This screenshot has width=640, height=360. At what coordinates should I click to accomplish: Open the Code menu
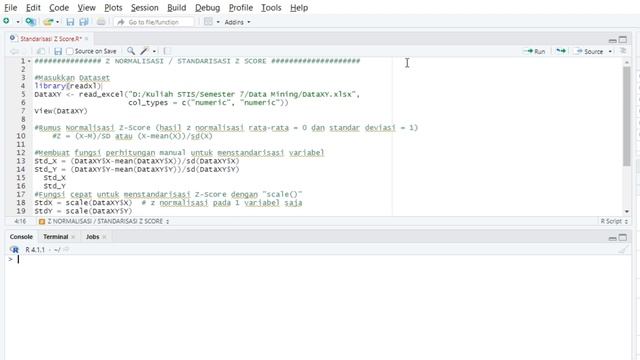click(x=59, y=8)
